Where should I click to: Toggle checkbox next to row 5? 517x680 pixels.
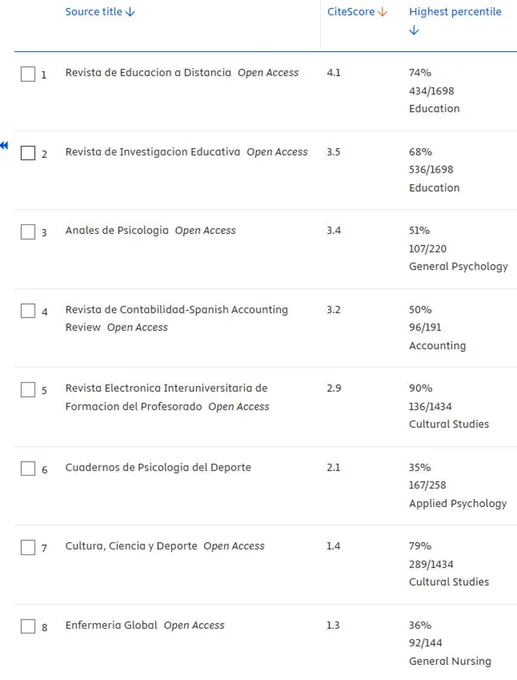28,390
